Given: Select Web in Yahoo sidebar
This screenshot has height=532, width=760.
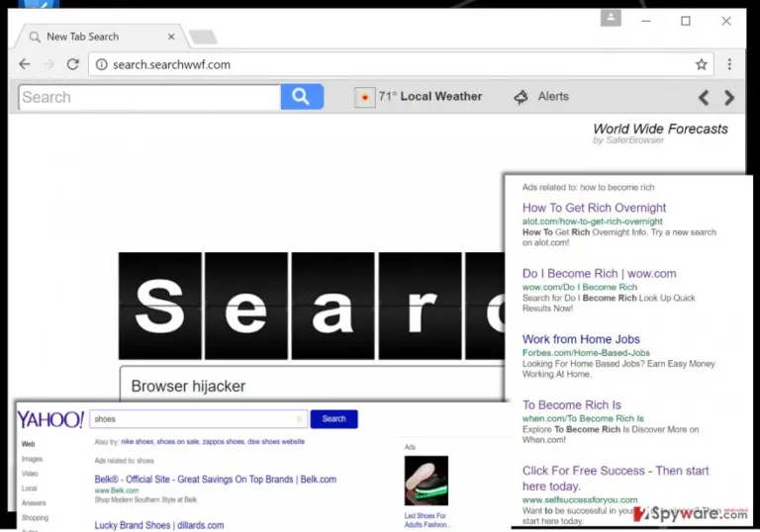Looking at the screenshot, I should click(x=28, y=444).
